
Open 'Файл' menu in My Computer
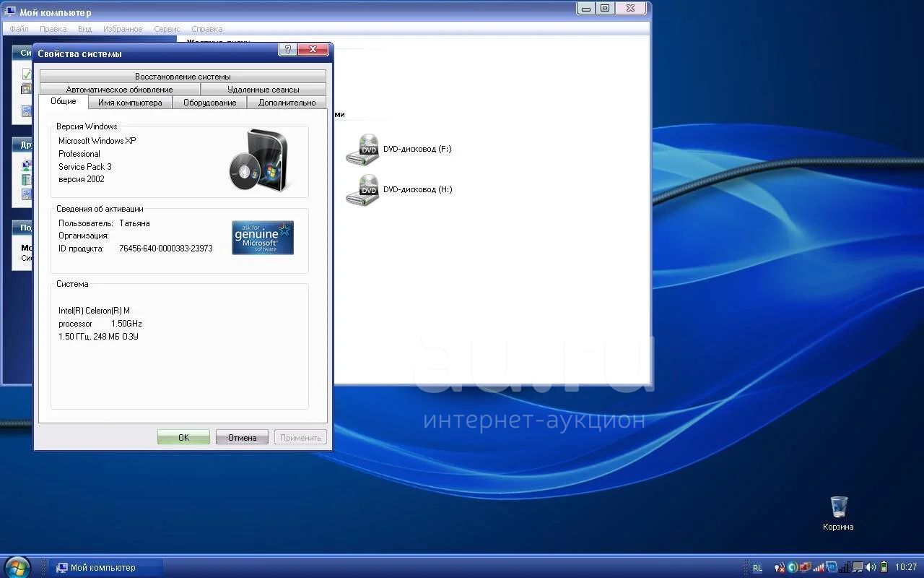[x=19, y=29]
